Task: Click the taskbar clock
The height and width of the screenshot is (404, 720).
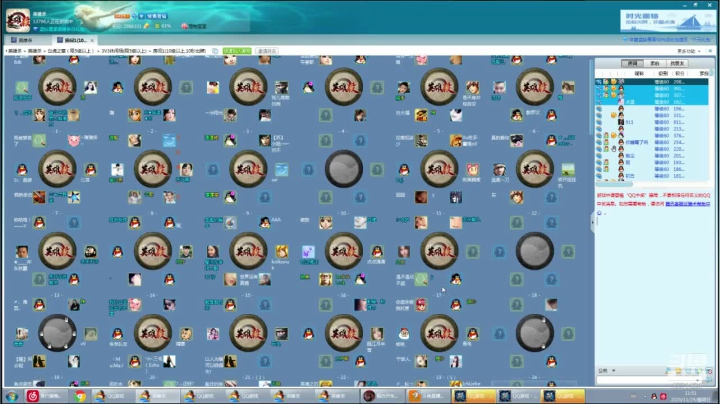Action: [x=691, y=396]
